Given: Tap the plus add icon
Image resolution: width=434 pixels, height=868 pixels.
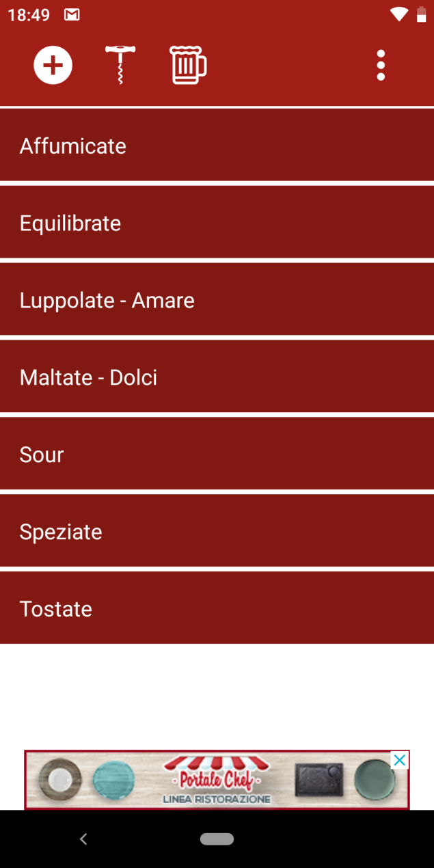Looking at the screenshot, I should tap(53, 65).
